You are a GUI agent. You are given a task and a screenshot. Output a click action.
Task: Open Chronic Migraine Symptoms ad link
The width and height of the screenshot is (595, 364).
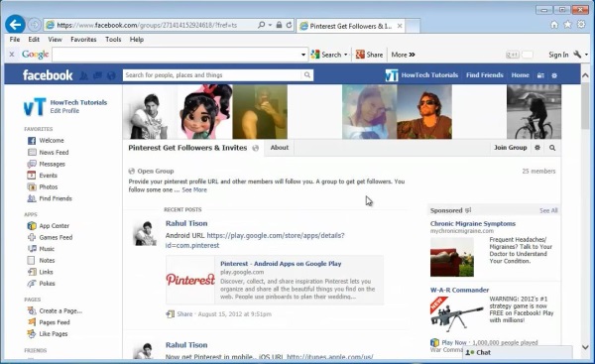pyautogui.click(x=473, y=223)
